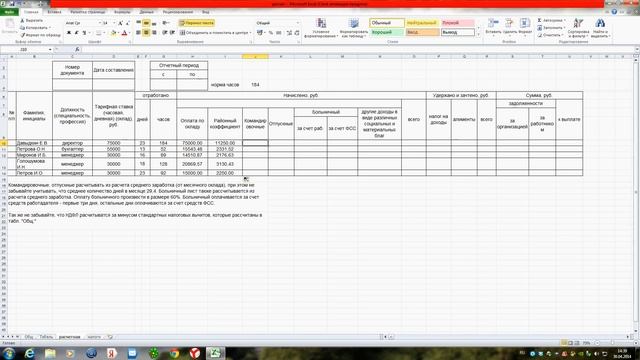
Task: Toggle middle vertical alignment
Action: (x=146, y=23)
